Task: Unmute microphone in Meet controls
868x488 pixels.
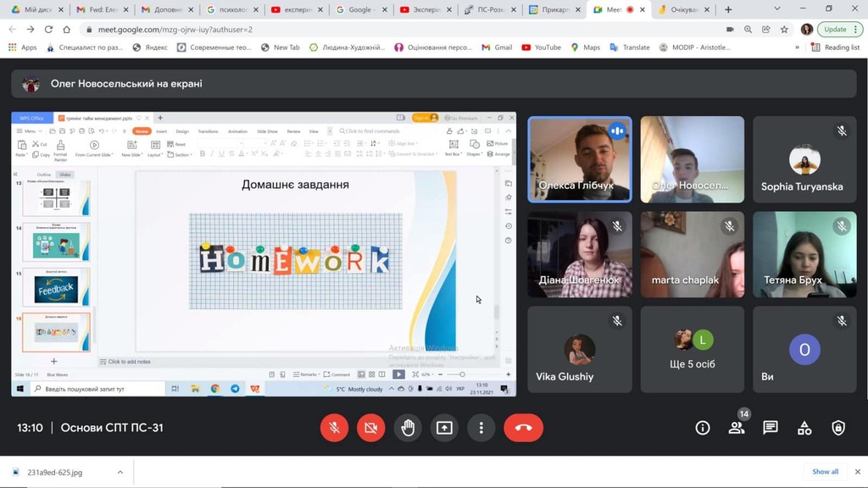Action: (334, 428)
